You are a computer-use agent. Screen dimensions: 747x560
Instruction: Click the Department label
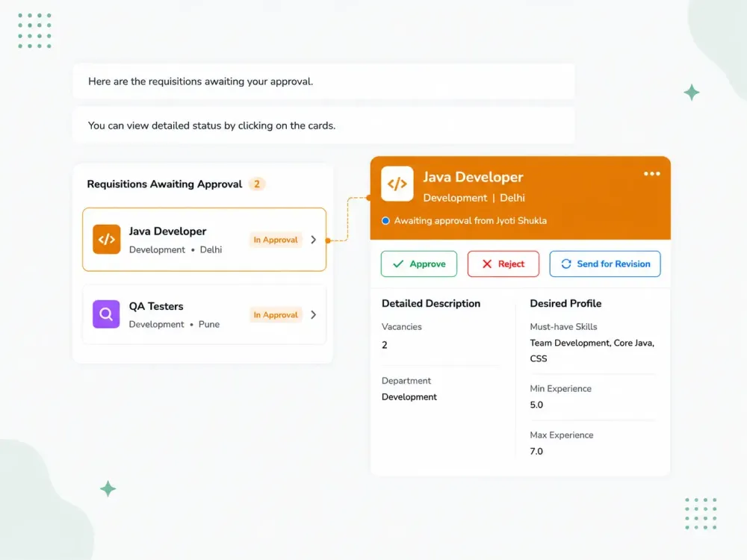tap(406, 381)
